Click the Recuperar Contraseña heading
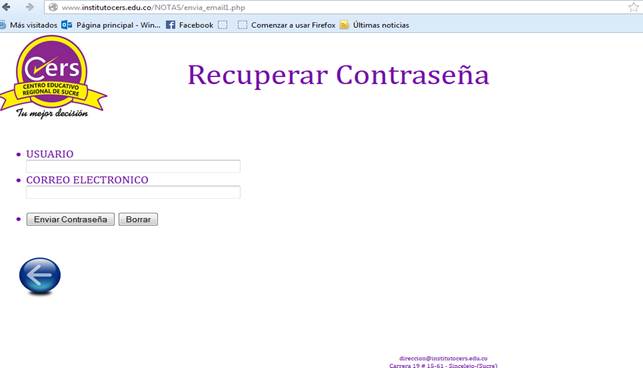Screen dimensions: 643x368 [x=338, y=75]
